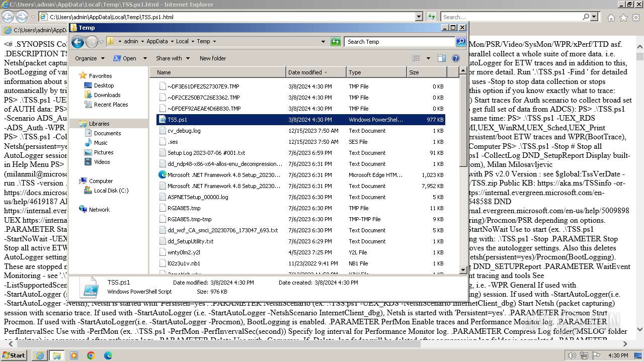
Task: Open Internet Explorer Tools gear
Action: point(635,18)
